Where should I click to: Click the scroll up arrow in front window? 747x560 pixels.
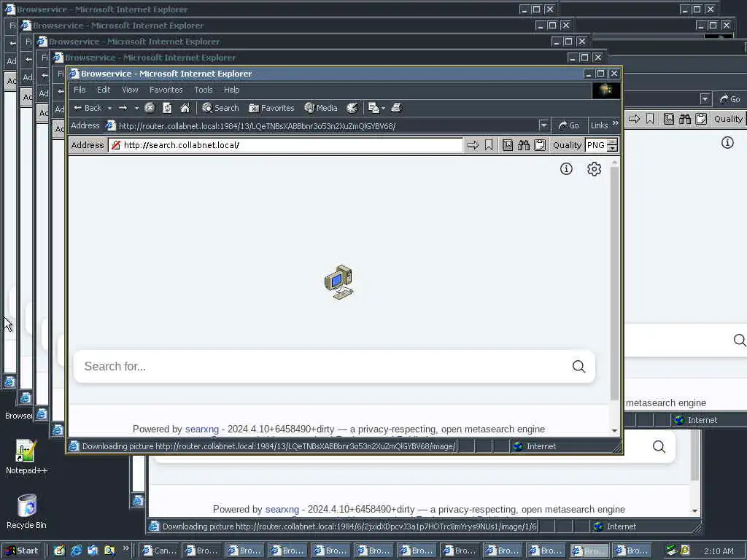tap(614, 163)
